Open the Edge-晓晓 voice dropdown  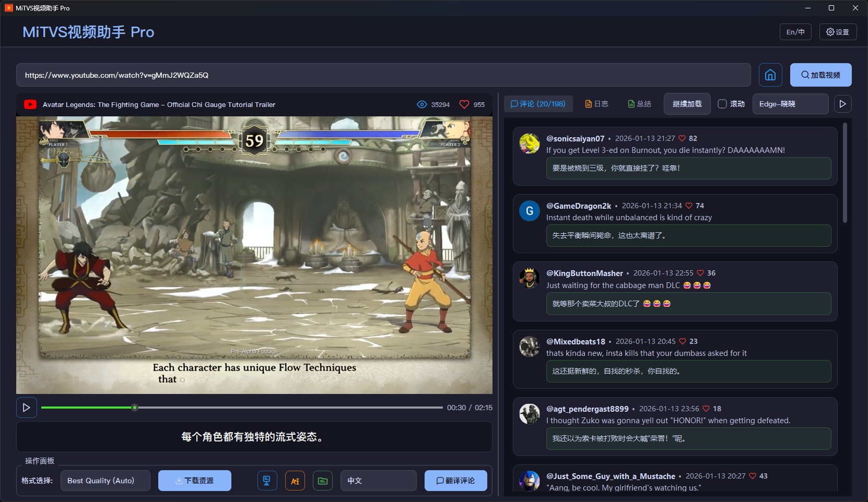[790, 104]
